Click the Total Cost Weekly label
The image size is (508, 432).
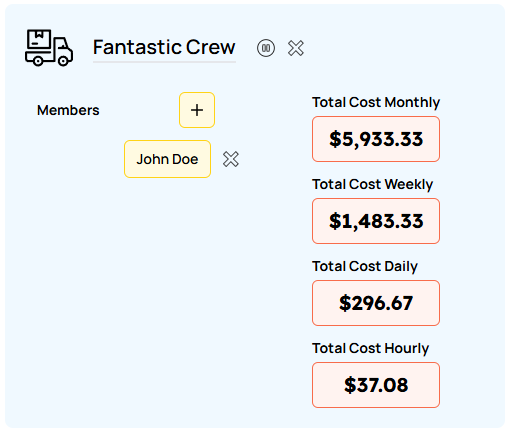point(372,184)
